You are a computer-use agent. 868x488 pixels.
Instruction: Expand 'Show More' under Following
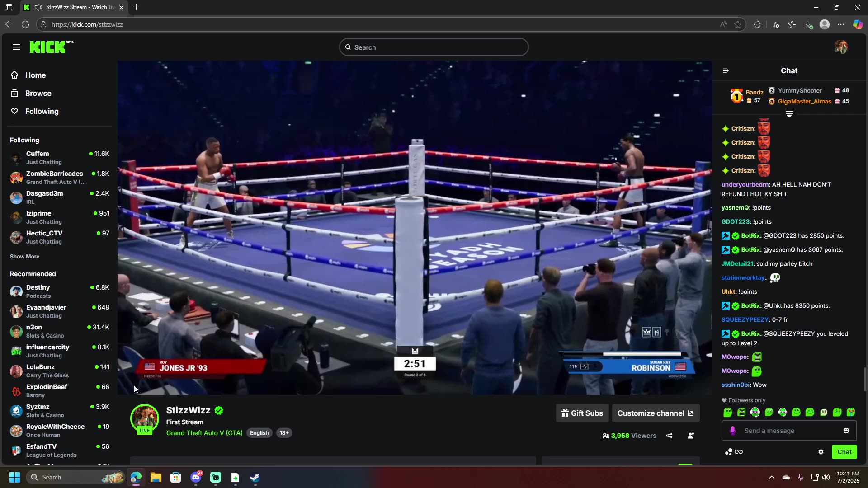(x=24, y=256)
